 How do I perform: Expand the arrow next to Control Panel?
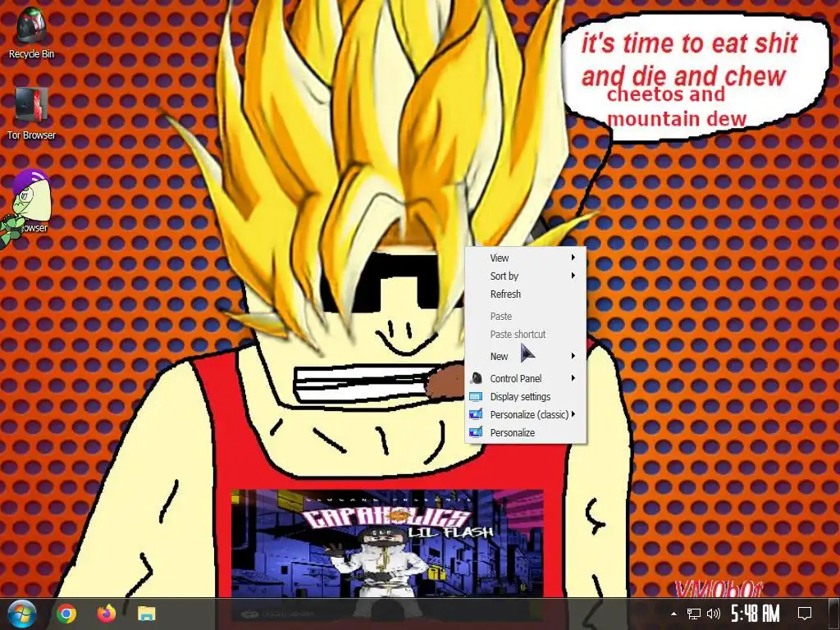click(x=573, y=378)
